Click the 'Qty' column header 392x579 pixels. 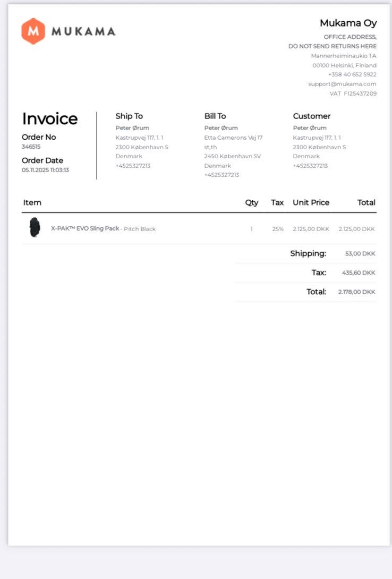(x=252, y=203)
